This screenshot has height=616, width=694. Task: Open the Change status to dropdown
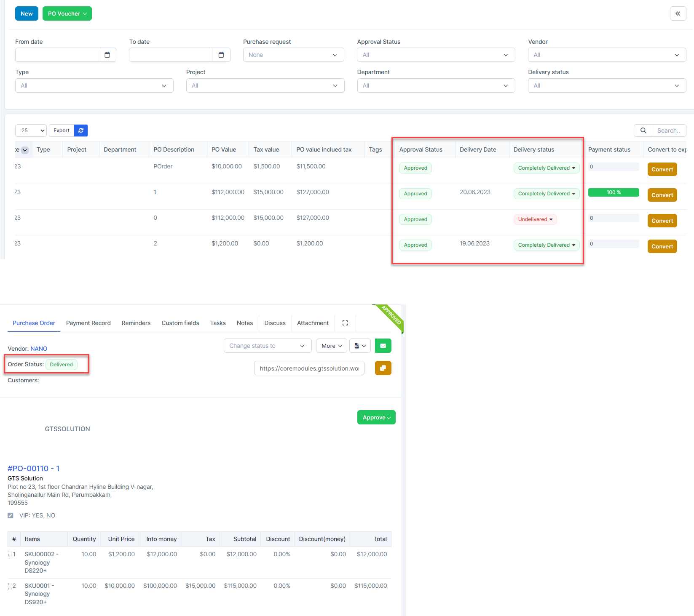(x=267, y=346)
